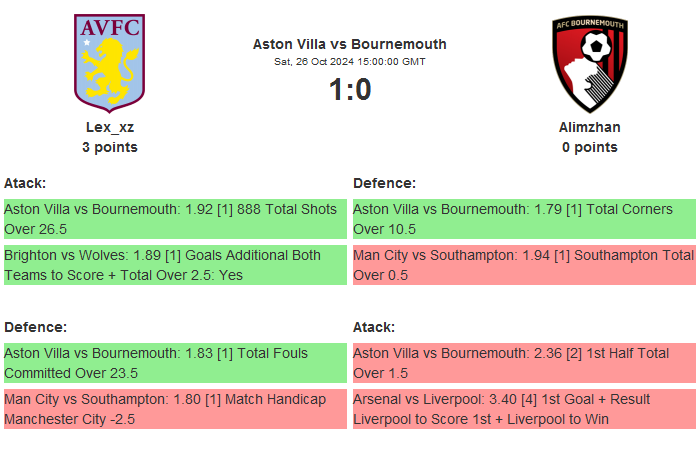This screenshot has height=460, width=700.
Task: Open the Alimzhan player name
Action: [x=589, y=127]
